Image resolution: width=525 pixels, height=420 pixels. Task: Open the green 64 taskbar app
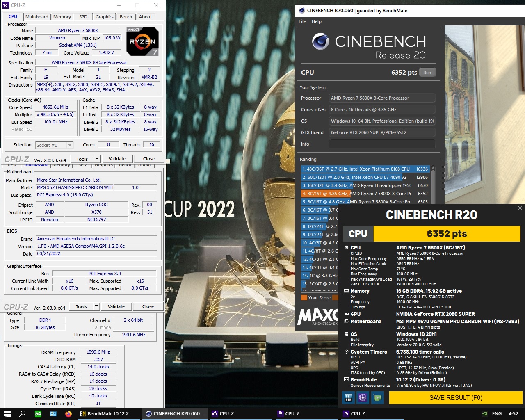pyautogui.click(x=38, y=413)
